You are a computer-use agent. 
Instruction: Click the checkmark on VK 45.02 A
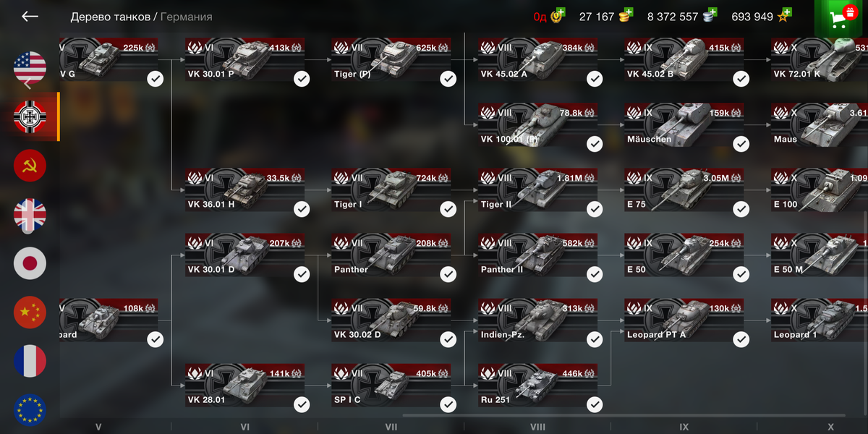coord(595,79)
